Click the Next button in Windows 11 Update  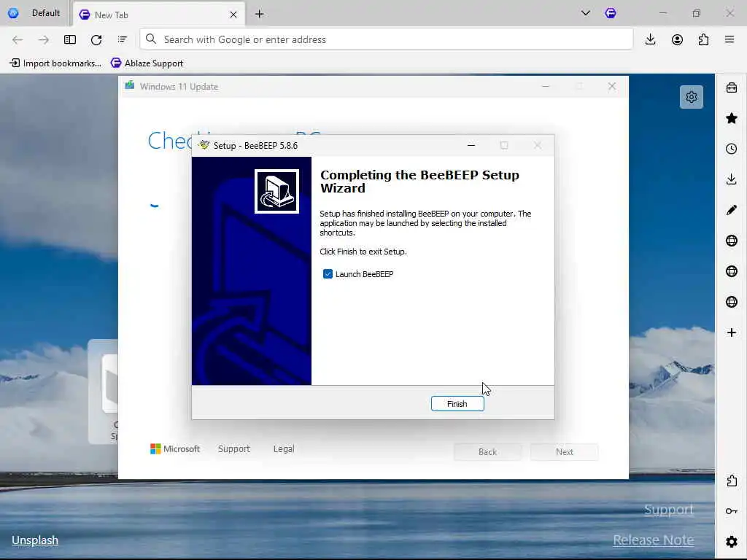tap(565, 452)
